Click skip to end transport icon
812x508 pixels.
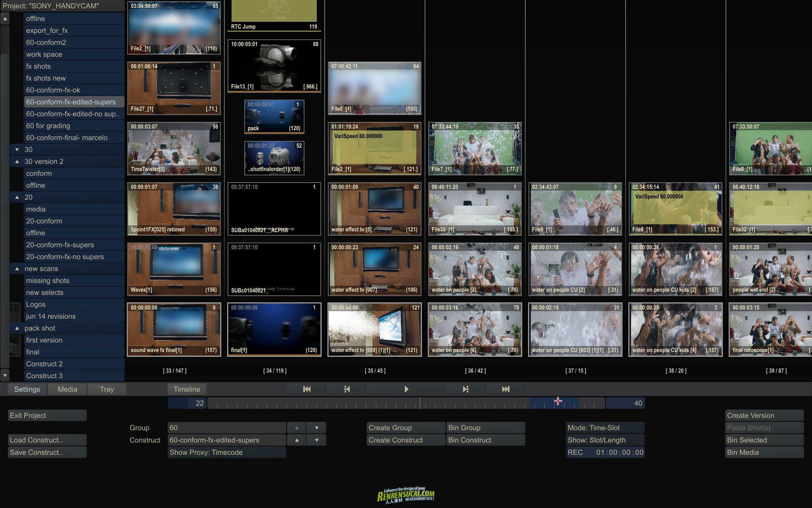[x=504, y=389]
